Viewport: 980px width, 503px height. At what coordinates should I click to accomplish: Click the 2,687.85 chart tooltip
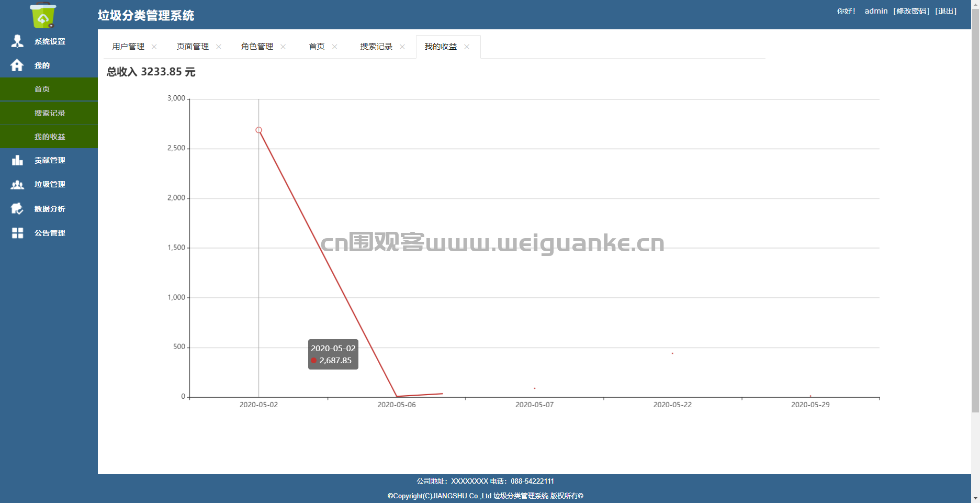pyautogui.click(x=333, y=354)
